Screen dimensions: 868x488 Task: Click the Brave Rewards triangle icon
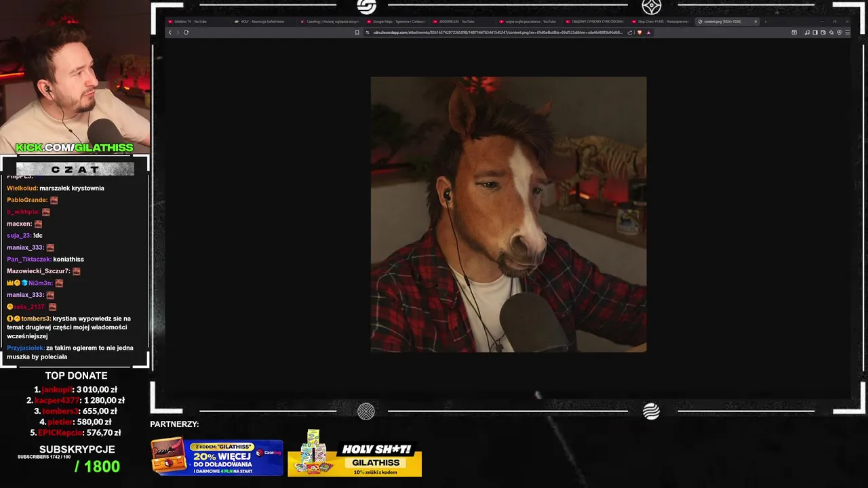(649, 32)
